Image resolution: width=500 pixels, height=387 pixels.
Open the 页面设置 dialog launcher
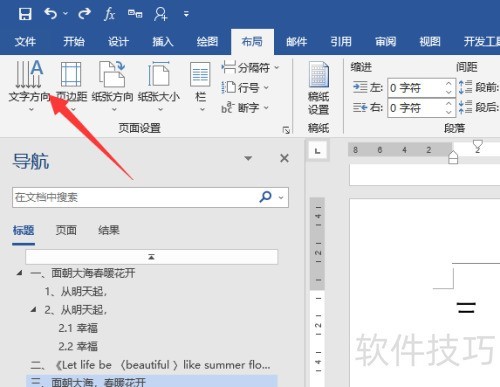(x=286, y=130)
